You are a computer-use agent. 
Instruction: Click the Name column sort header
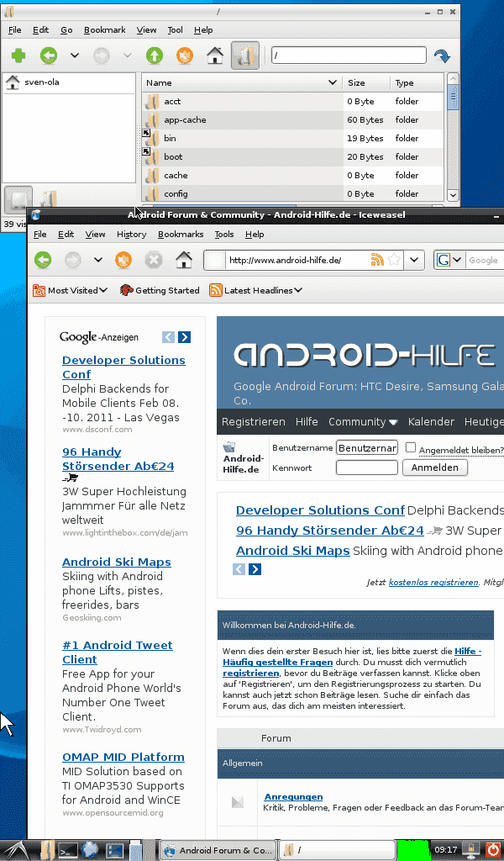(x=241, y=83)
